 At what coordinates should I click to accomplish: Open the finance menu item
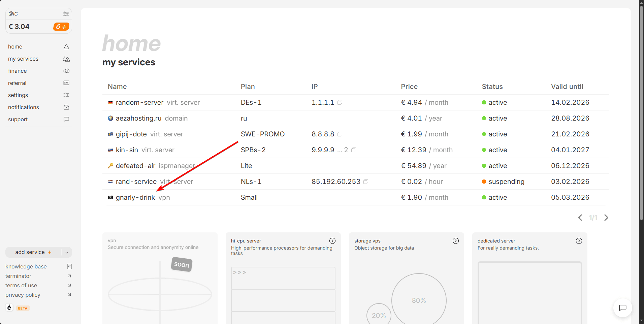18,71
